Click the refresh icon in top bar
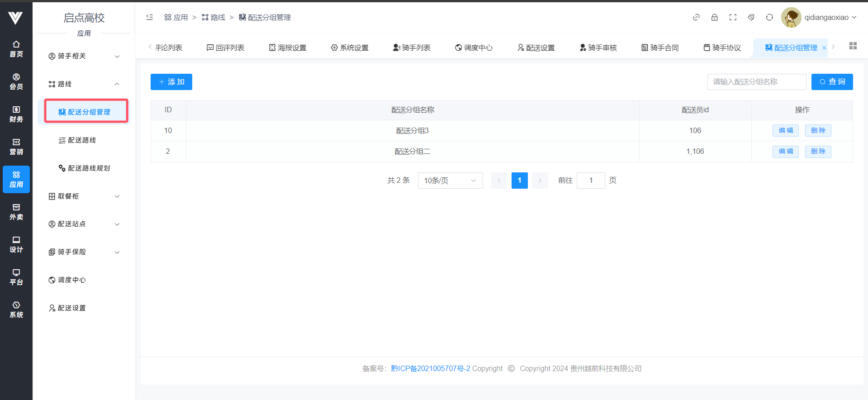Screen dimensions: 868x400 pyautogui.click(x=769, y=17)
